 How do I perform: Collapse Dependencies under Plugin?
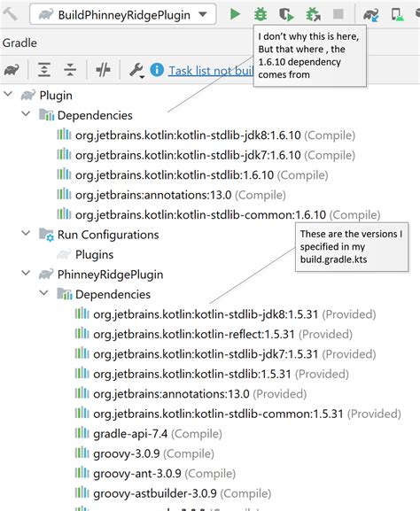26,114
